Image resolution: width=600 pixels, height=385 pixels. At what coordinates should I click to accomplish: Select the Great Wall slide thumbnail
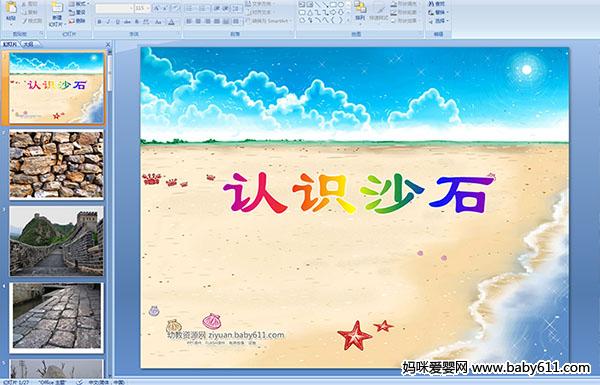pyautogui.click(x=56, y=241)
